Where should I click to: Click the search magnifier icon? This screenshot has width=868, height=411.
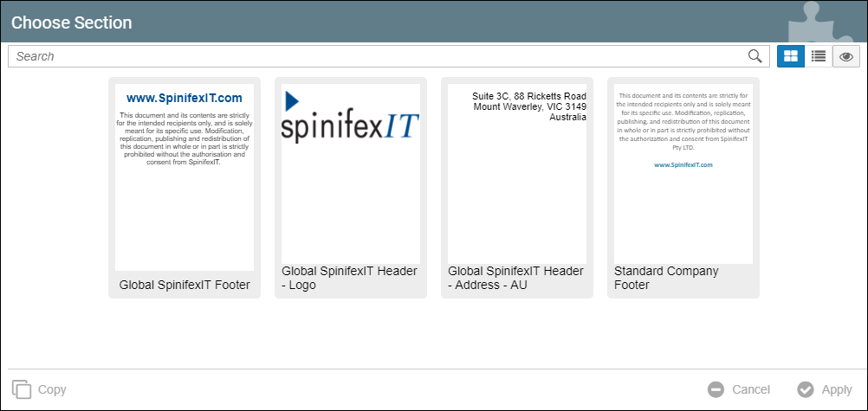756,56
